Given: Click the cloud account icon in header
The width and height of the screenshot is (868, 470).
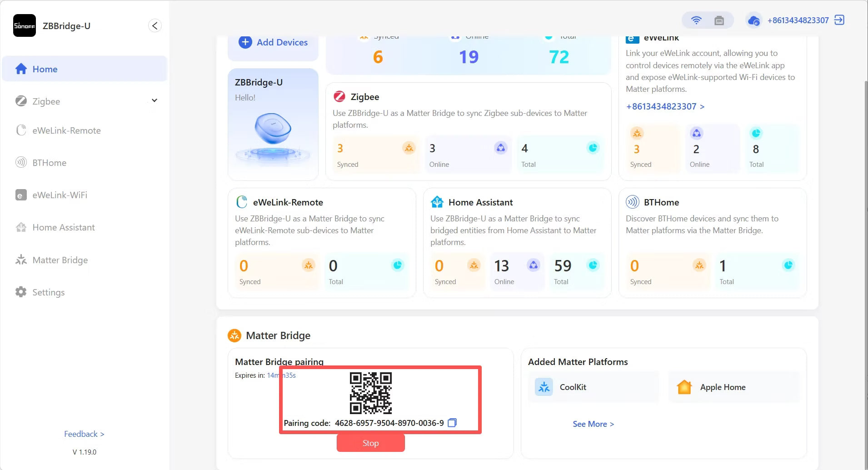Looking at the screenshot, I should [753, 20].
